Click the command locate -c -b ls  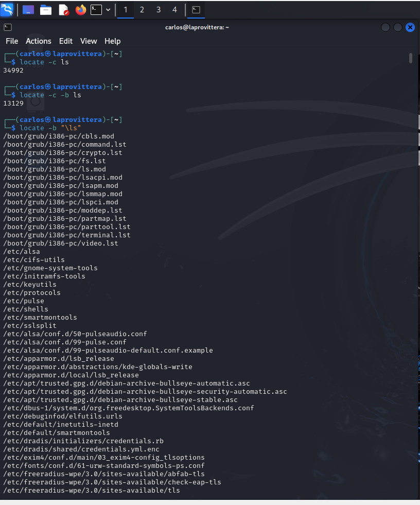click(50, 95)
